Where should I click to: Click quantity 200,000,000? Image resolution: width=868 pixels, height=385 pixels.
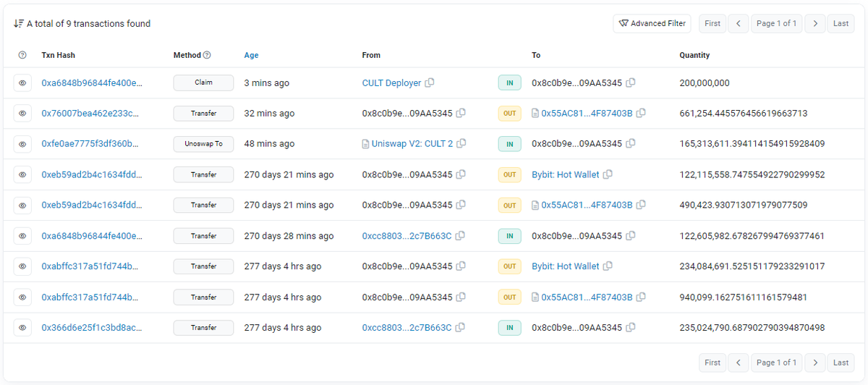[x=705, y=83]
